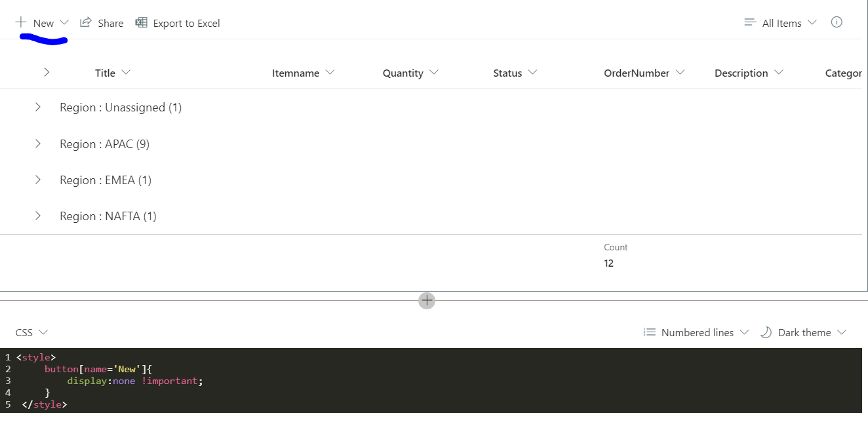Viewport: 868px width, 424px height.
Task: Open the New dropdown menu
Action: pos(64,22)
